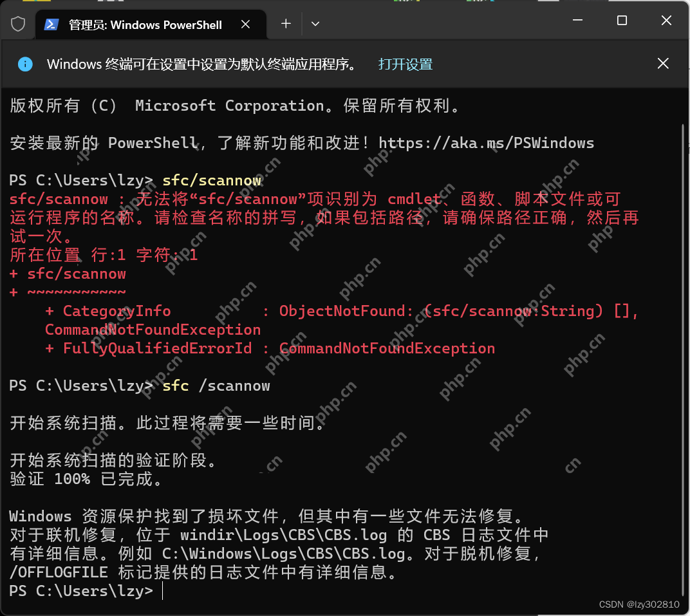Close the 管理员: Windows PowerShell tab
Screen dimensions: 690x616
pyautogui.click(x=245, y=24)
